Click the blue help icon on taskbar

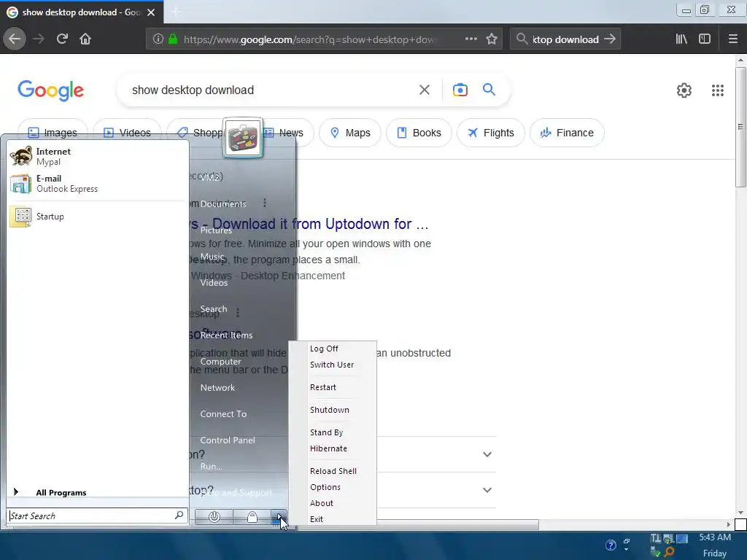tap(611, 545)
